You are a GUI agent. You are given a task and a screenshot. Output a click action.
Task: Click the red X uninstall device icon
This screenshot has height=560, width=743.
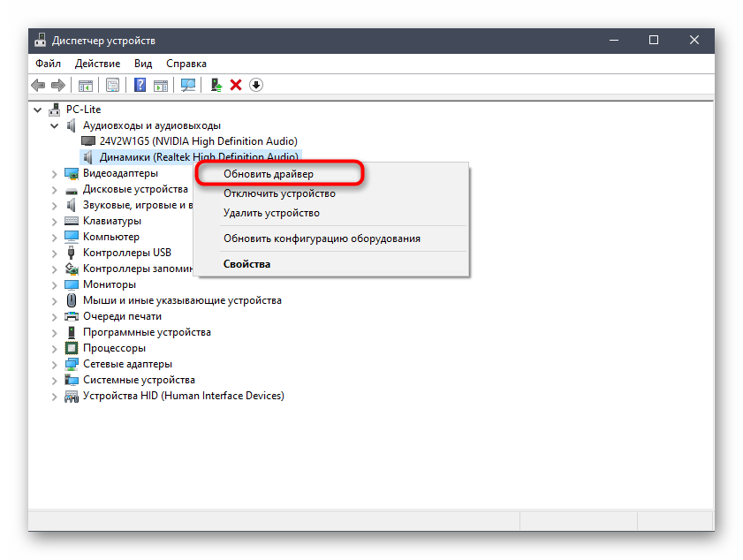point(236,85)
